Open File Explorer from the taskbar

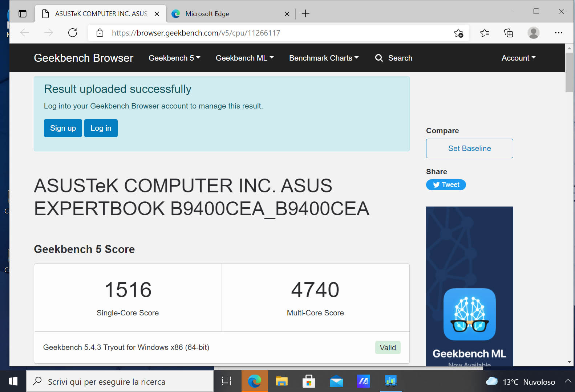282,381
